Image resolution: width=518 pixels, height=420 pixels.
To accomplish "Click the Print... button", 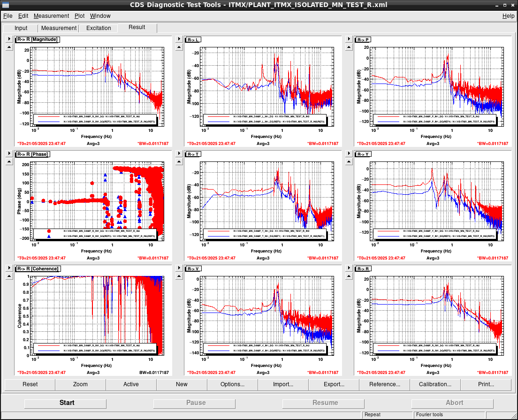I will click(486, 384).
